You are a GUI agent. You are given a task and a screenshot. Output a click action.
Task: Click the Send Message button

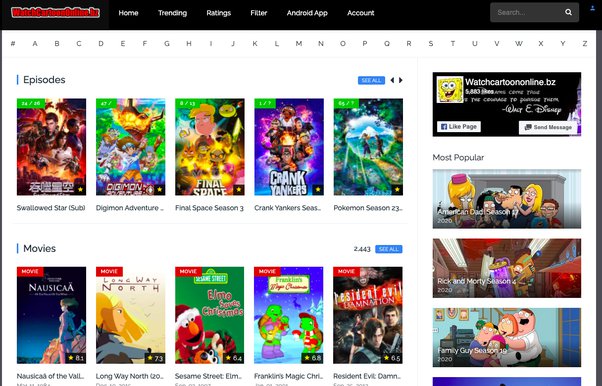[x=548, y=127]
